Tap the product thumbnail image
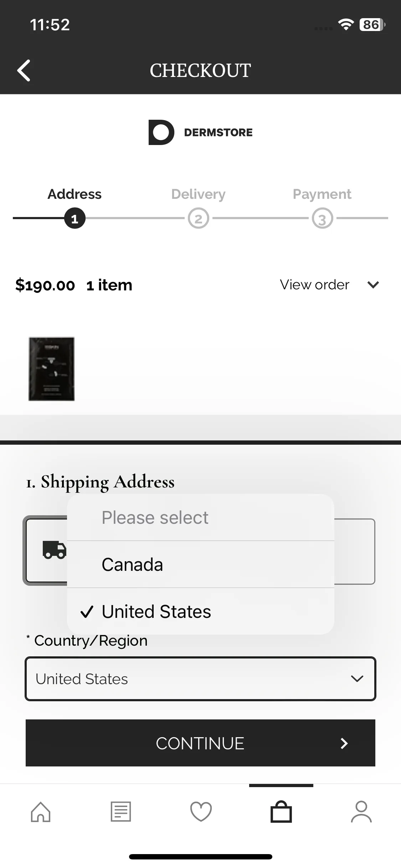Viewport: 401px width, 868px height. coord(52,369)
